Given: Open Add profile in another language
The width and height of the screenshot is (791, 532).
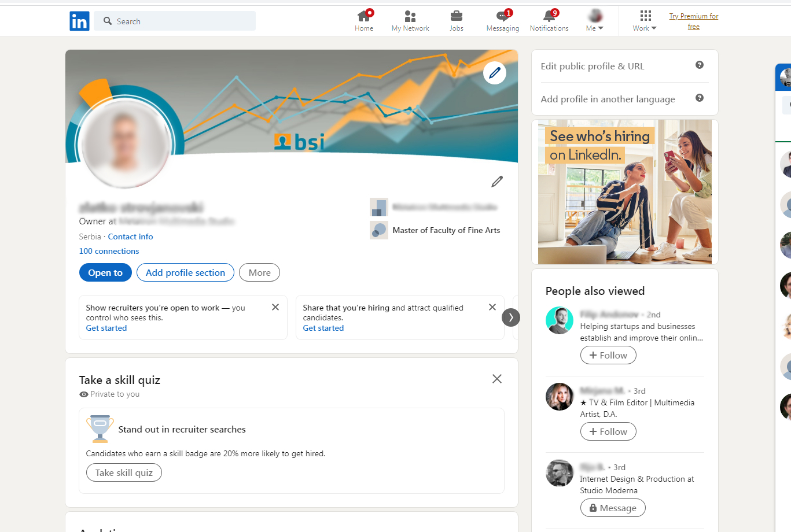Looking at the screenshot, I should tap(608, 99).
